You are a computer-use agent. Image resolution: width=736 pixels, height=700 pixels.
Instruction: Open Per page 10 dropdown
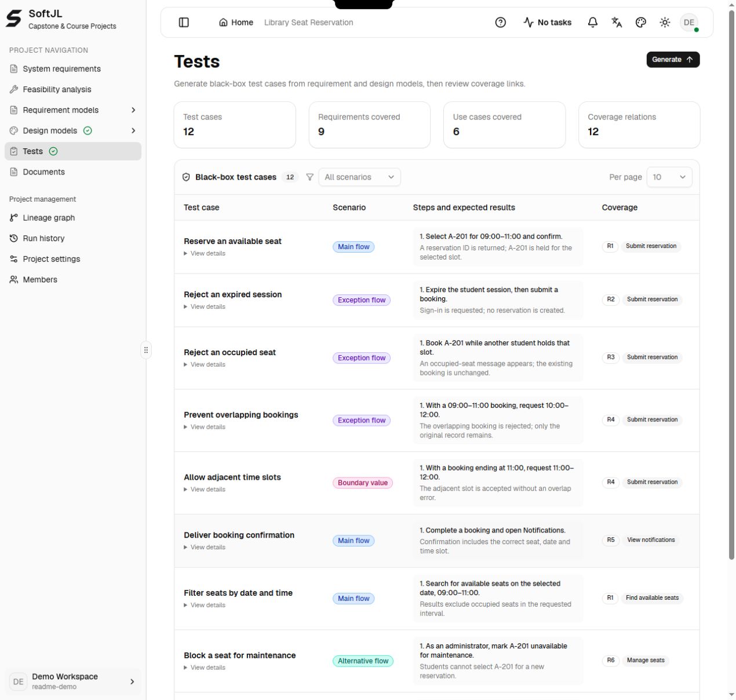point(669,177)
